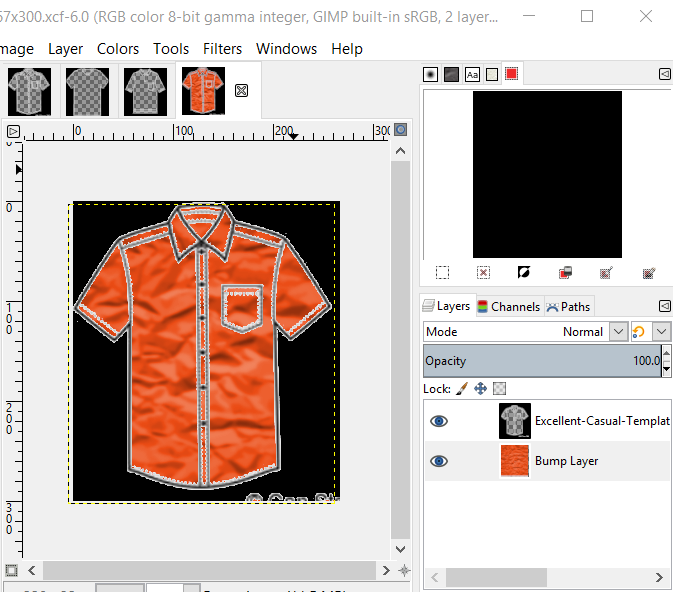Open the Patterns dockable tab icon
This screenshot has height=592, width=673.
[x=452, y=74]
